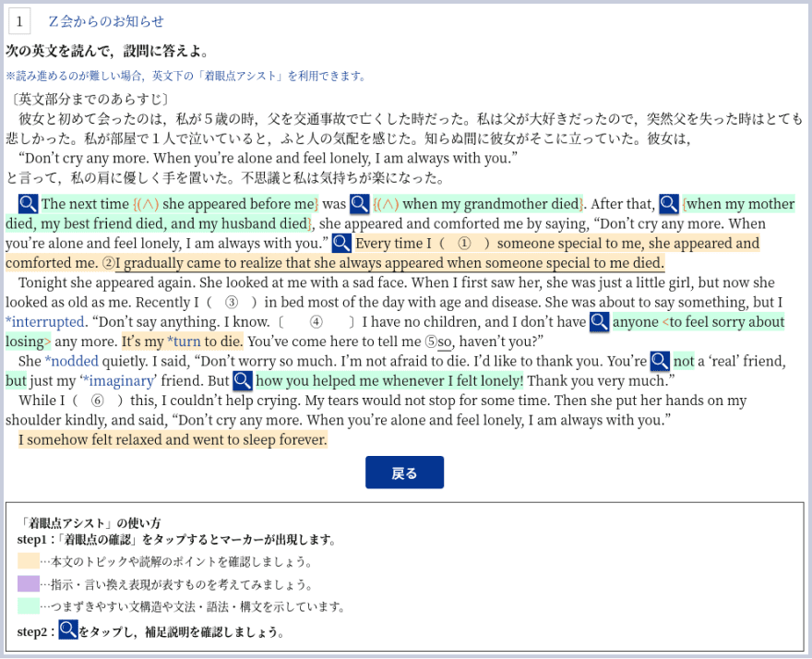
Task: Tap magnifier icon before "when my mother"
Action: [x=669, y=204]
